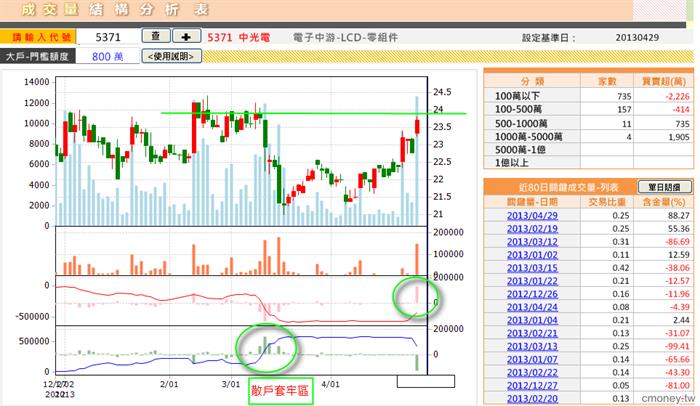Open the 2013/01/22 date link

pyautogui.click(x=532, y=281)
